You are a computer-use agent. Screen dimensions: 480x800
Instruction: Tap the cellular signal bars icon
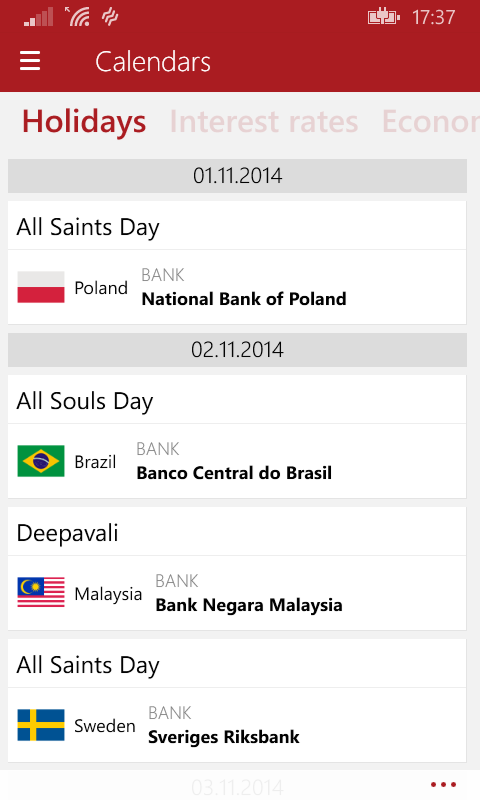pos(39,17)
